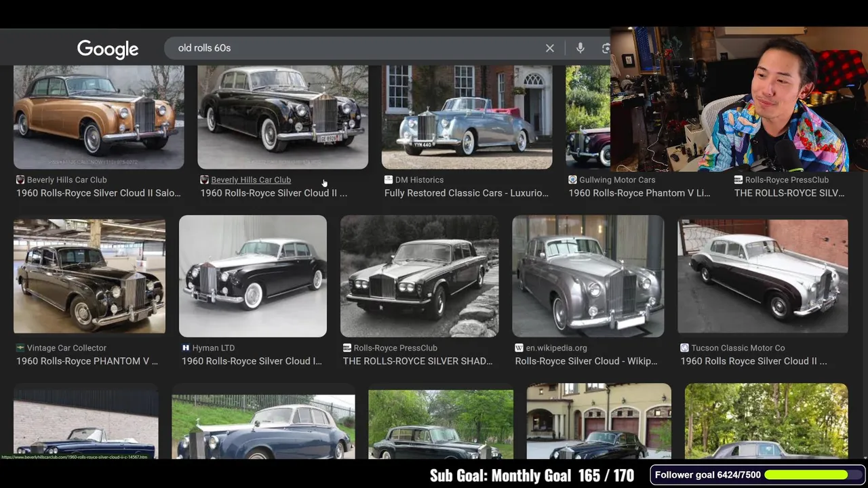The image size is (868, 488).
Task: Click '1960 Rolls-Royce Phantom V Li...' title
Action: [639, 193]
